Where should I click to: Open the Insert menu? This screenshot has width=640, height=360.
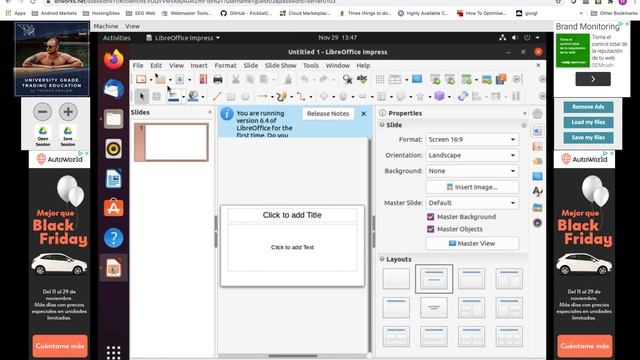click(199, 65)
